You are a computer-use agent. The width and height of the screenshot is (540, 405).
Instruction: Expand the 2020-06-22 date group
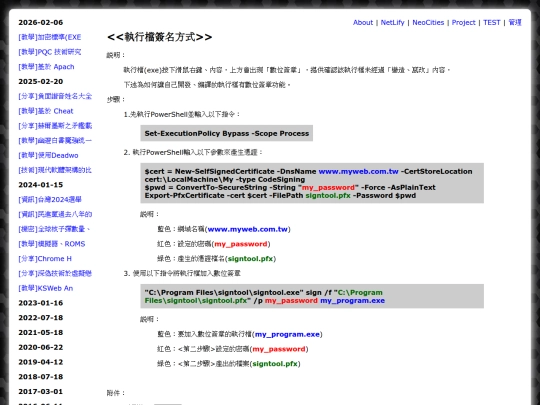click(x=41, y=347)
